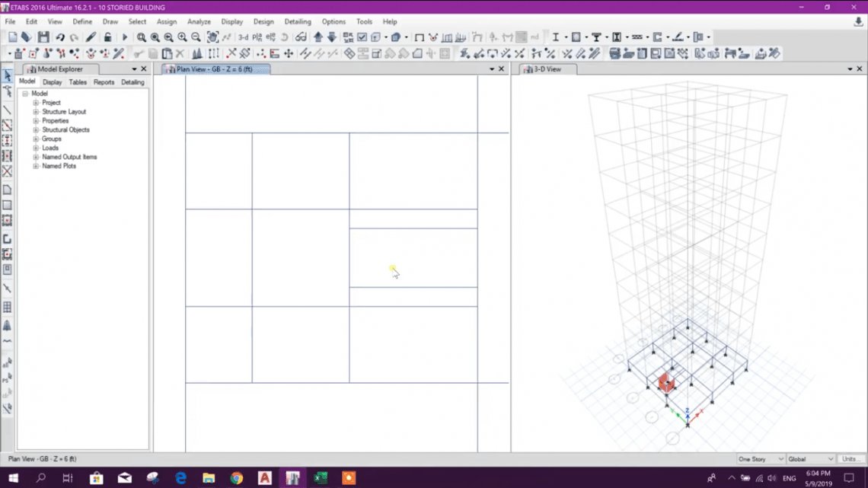The image size is (868, 488).
Task: Select the Draw Grids tool in sidebar
Action: (7, 307)
